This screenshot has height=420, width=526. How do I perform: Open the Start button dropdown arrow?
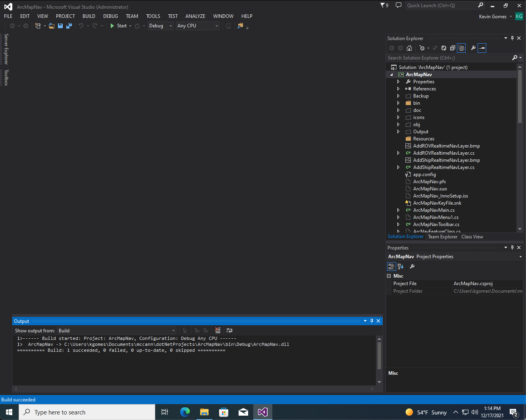pyautogui.click(x=130, y=26)
